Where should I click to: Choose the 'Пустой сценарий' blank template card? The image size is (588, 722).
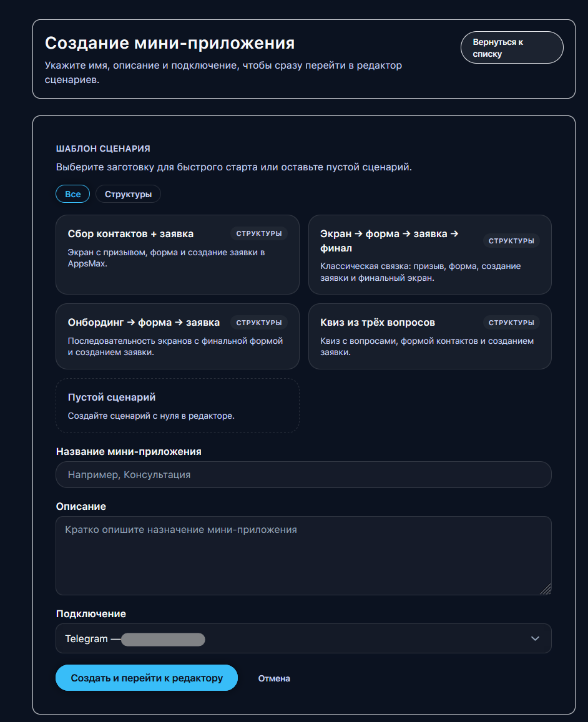(x=177, y=406)
